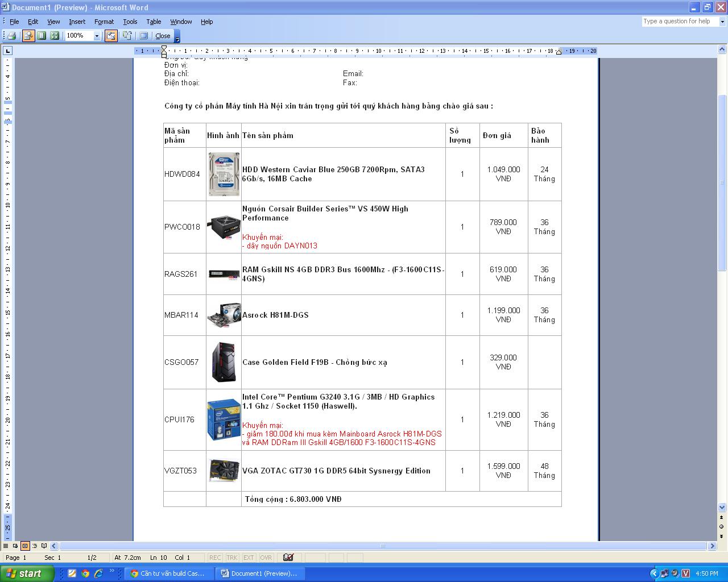The width and height of the screenshot is (728, 582).
Task: Toggle TRK track changes indicator
Action: pos(232,558)
